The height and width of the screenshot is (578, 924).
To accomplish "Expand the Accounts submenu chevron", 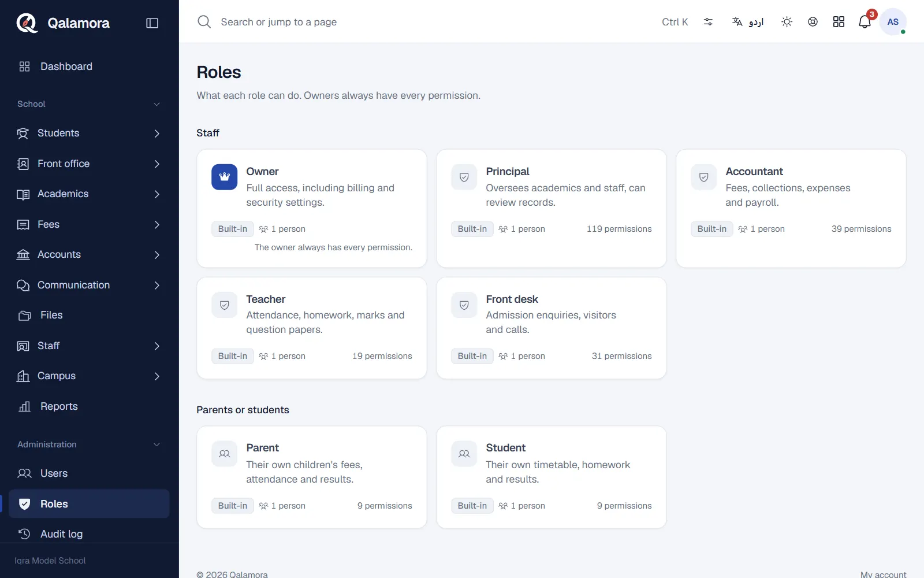I will 157,255.
